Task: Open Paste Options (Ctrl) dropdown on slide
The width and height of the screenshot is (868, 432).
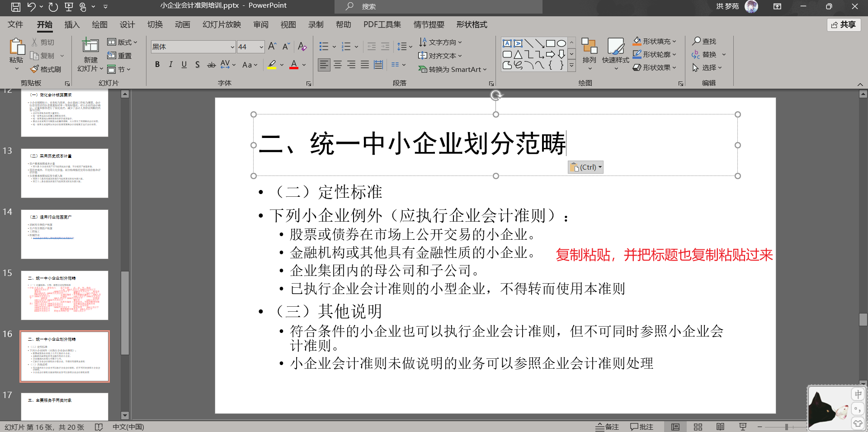Action: [x=586, y=167]
